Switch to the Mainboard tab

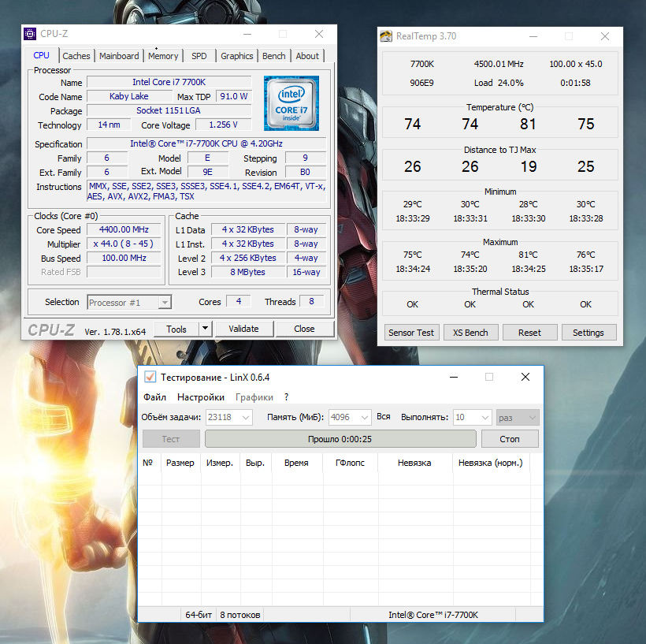coord(119,56)
